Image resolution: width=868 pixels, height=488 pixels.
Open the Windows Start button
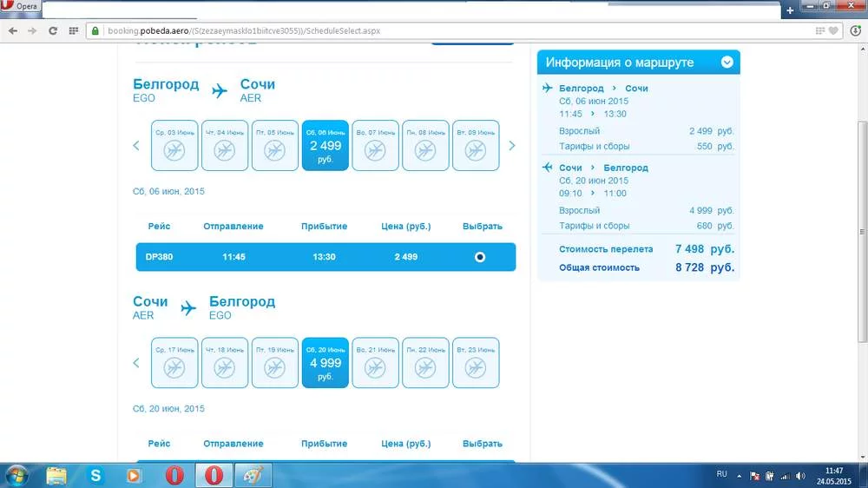tap(16, 476)
